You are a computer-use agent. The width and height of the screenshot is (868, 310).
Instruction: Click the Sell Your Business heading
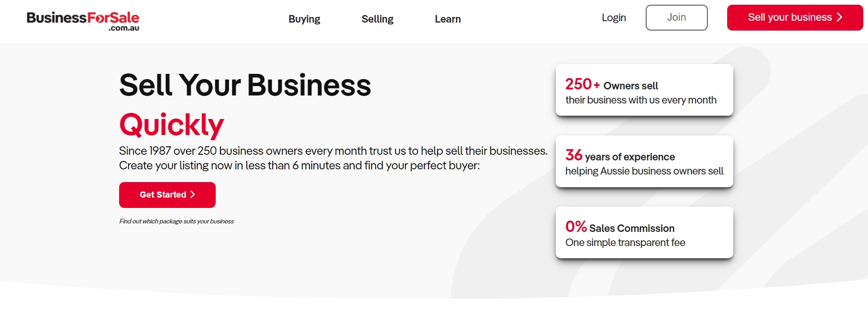[x=245, y=86]
